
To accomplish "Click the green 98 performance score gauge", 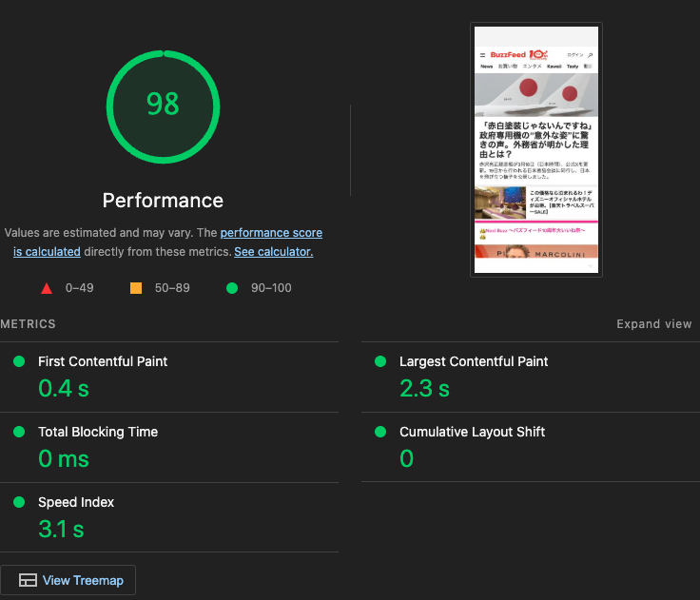I will point(163,106).
